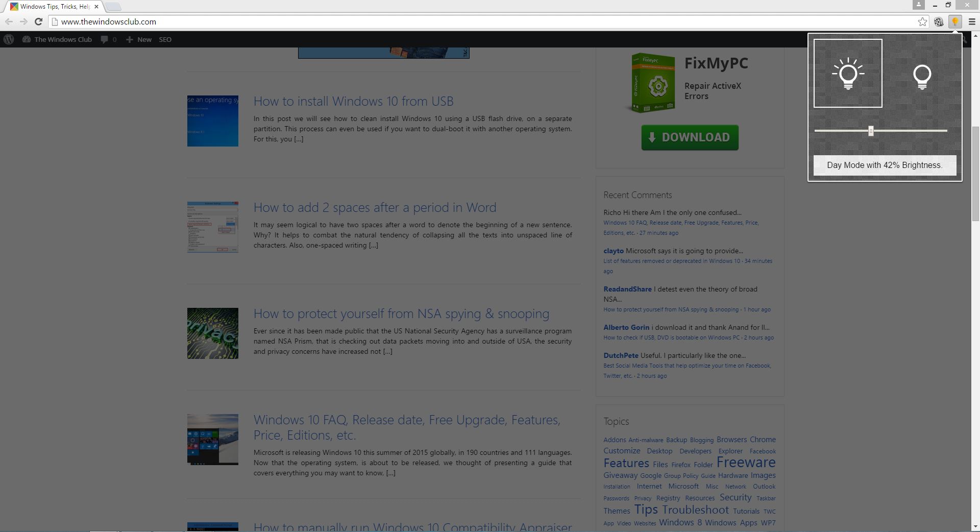This screenshot has width=980, height=532.
Task: Open ReadandShare commenter link
Action: (627, 289)
